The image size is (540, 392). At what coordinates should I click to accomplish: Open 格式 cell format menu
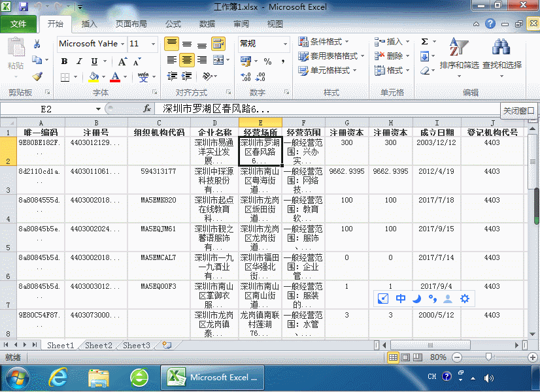[392, 70]
